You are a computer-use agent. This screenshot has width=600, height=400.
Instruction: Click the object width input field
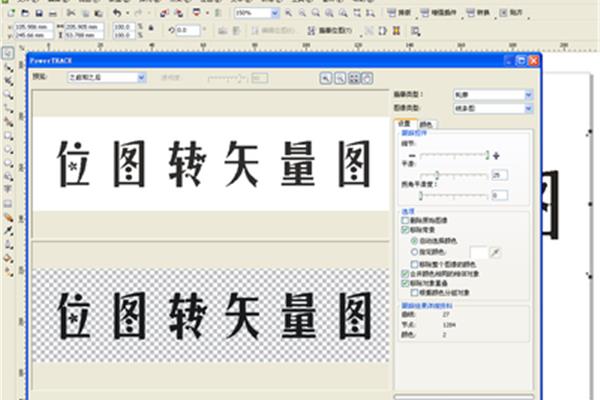(84, 27)
